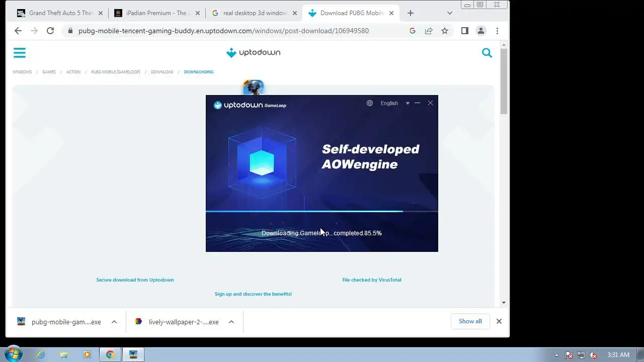Image resolution: width=644 pixels, height=362 pixels.
Task: Click the Chrome icon on the taskbar
Action: click(x=110, y=354)
